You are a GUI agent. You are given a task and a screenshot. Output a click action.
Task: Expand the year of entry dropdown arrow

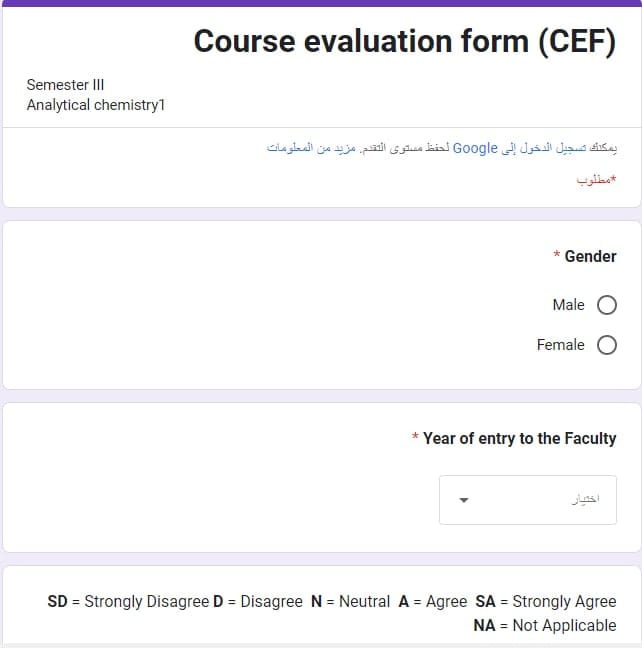[463, 500]
